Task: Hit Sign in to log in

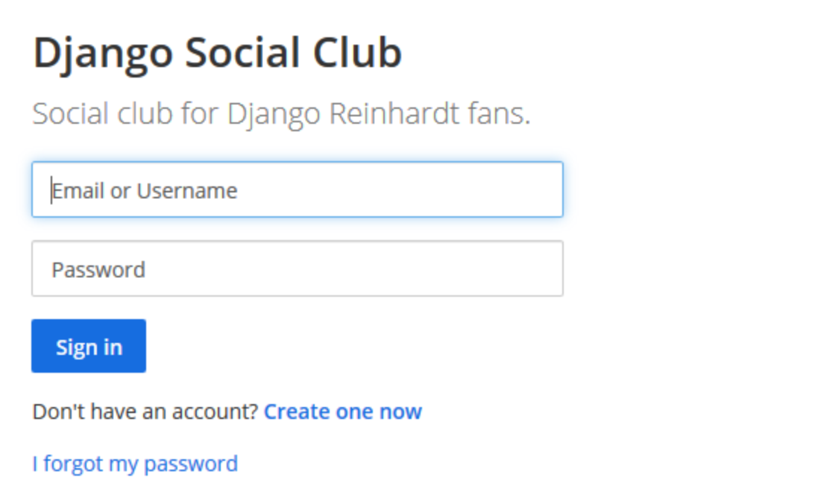Action: 89,346
